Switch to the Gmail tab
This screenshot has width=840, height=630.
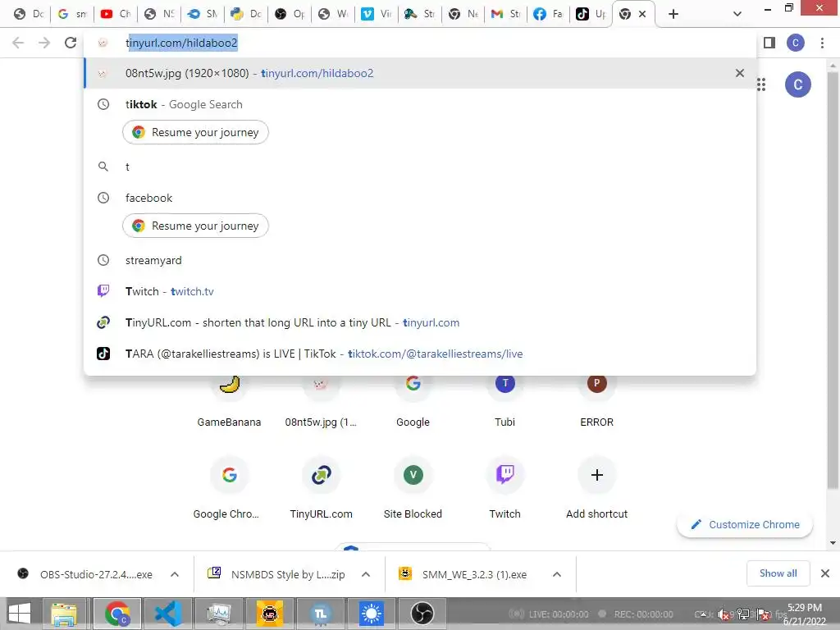tap(505, 14)
